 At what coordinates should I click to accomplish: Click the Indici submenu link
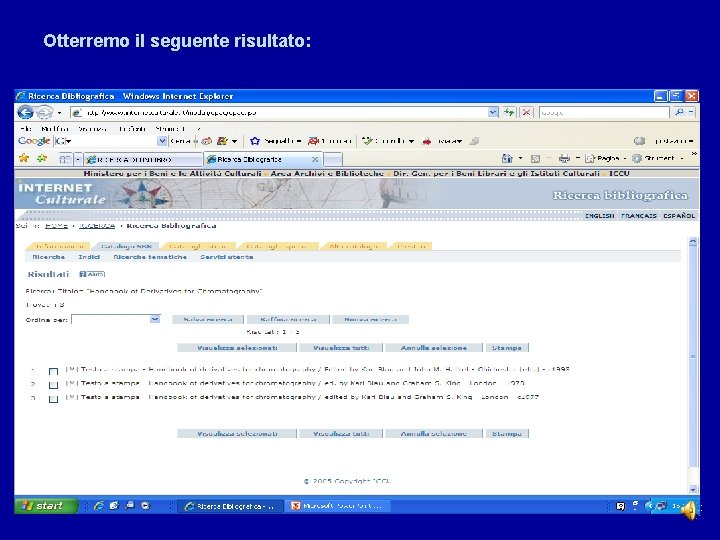tap(89, 257)
